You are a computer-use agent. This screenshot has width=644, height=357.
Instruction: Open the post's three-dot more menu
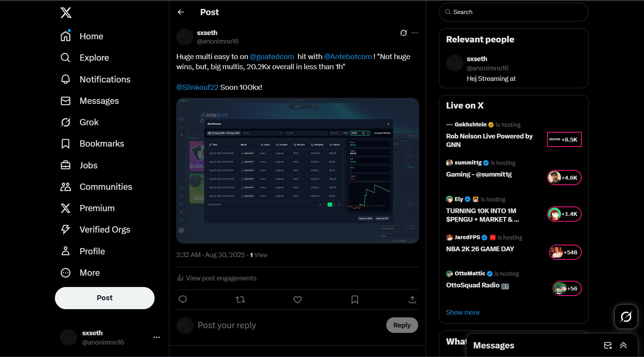pyautogui.click(x=415, y=33)
